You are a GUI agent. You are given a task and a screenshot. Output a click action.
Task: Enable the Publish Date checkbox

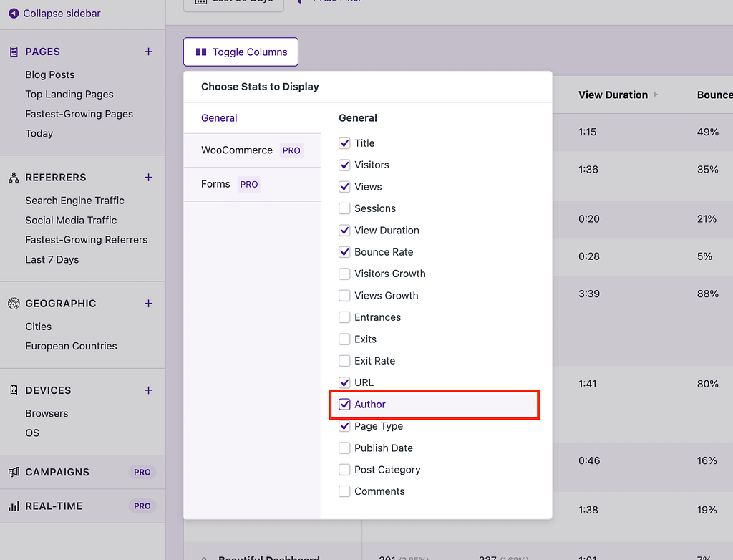click(344, 448)
